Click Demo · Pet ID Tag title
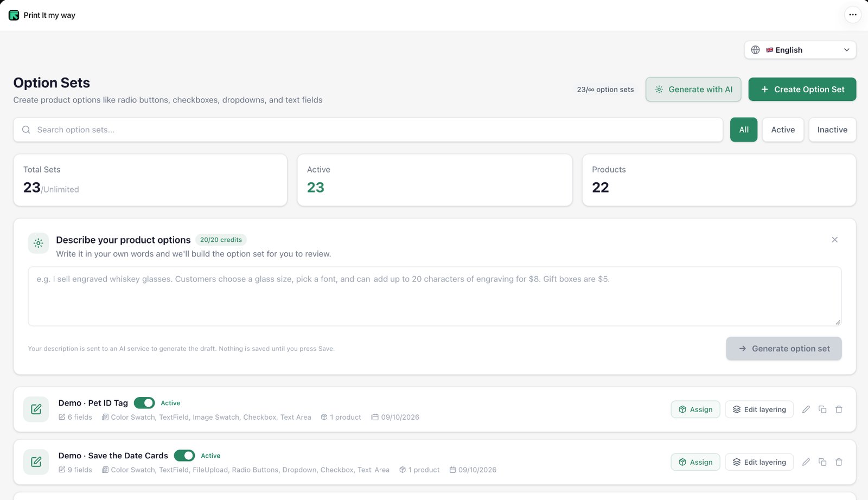 click(93, 403)
